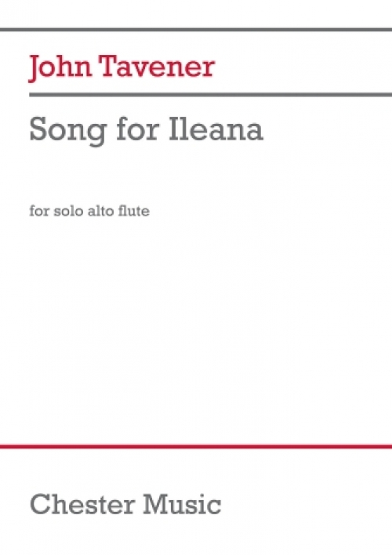Select the red word "Tavener"
Viewport: 392px width, 555px height.
[x=158, y=66]
